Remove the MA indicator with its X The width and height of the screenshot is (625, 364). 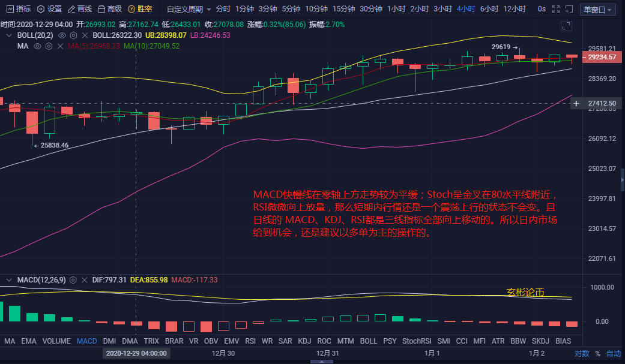click(60, 46)
